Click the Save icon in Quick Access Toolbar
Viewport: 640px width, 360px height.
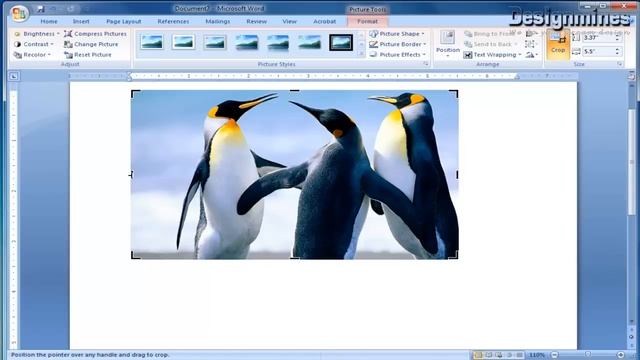[40, 9]
